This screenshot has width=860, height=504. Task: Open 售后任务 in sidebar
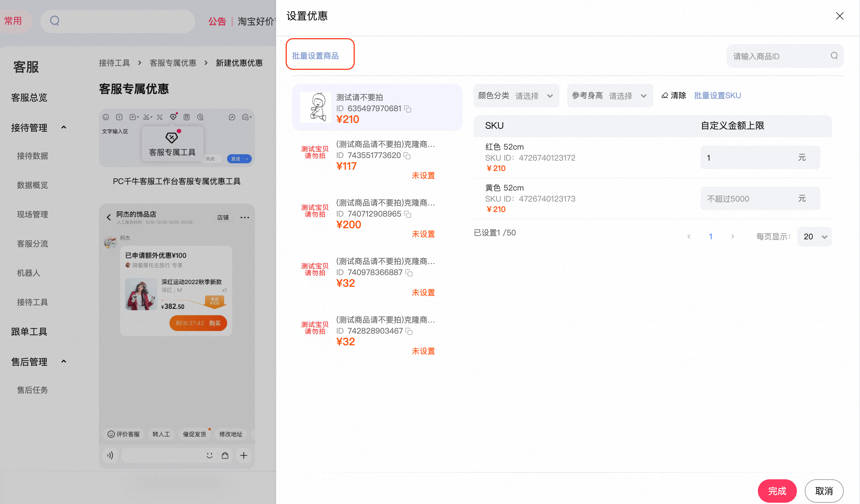(33, 390)
